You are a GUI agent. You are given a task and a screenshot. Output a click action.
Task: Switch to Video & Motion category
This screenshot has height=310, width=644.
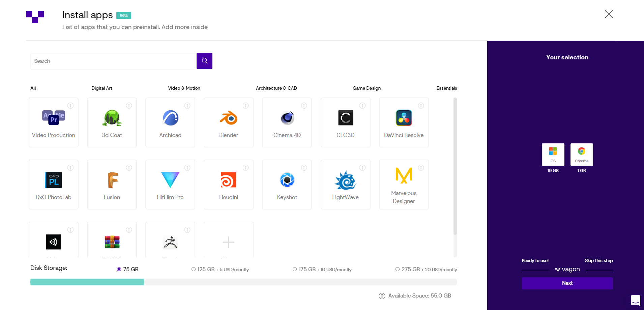click(184, 88)
